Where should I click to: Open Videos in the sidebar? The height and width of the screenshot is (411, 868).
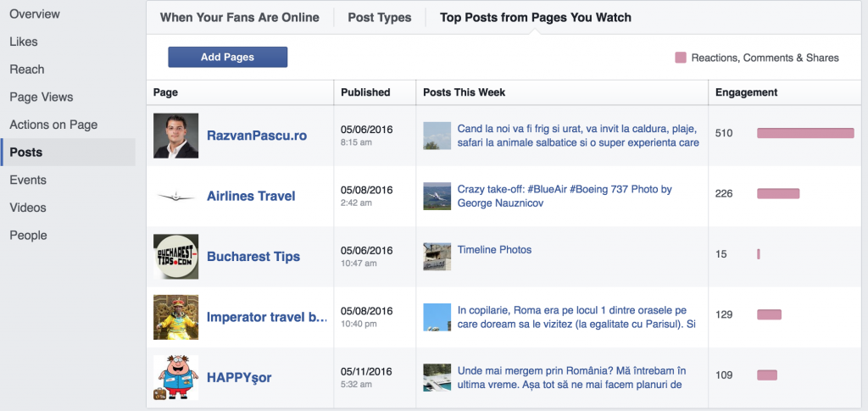tap(28, 208)
